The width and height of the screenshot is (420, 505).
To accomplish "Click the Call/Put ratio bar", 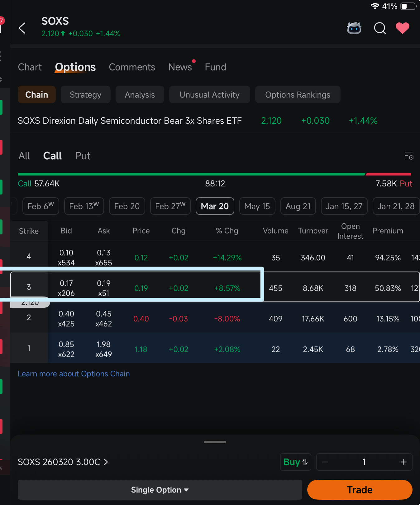I will [214, 174].
